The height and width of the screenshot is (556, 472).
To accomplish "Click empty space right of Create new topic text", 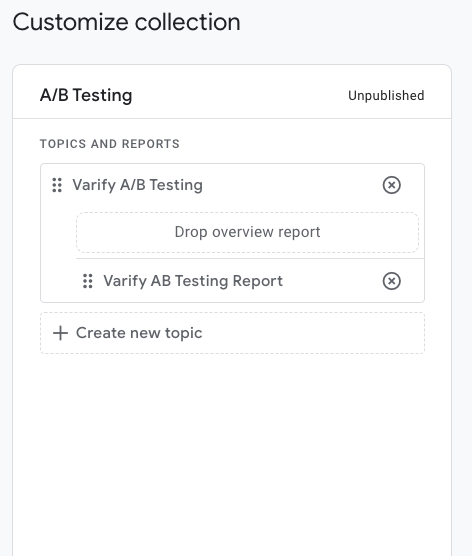I will point(312,333).
